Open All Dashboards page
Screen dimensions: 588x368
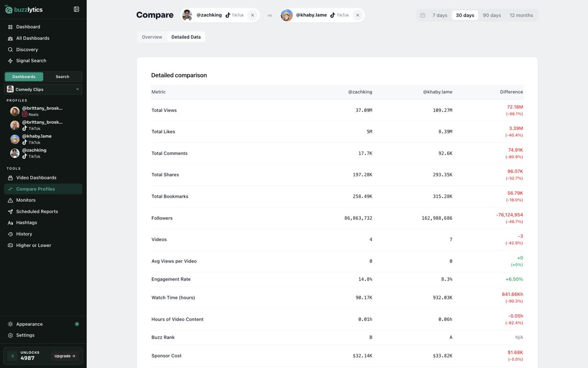(x=43, y=38)
